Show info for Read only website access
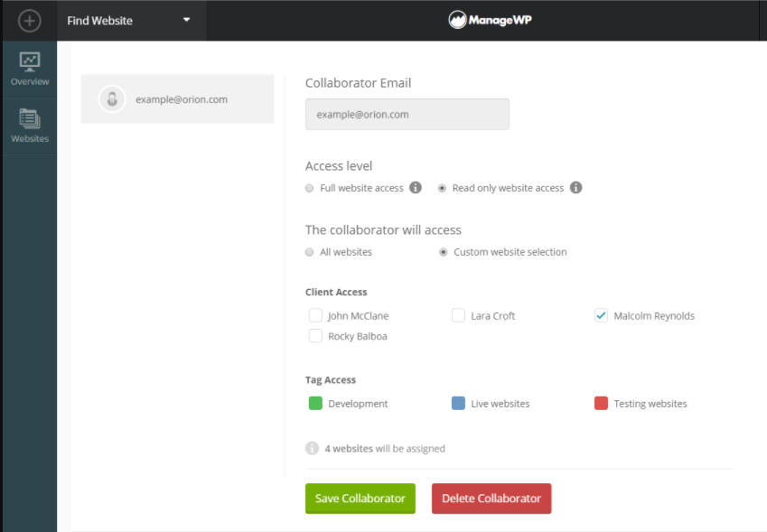The width and height of the screenshot is (767, 532). (575, 187)
